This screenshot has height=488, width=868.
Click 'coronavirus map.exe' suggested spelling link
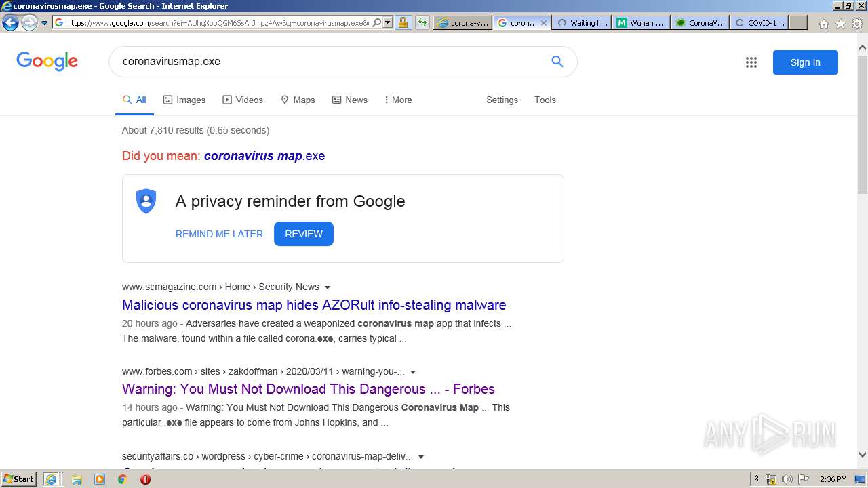point(264,156)
